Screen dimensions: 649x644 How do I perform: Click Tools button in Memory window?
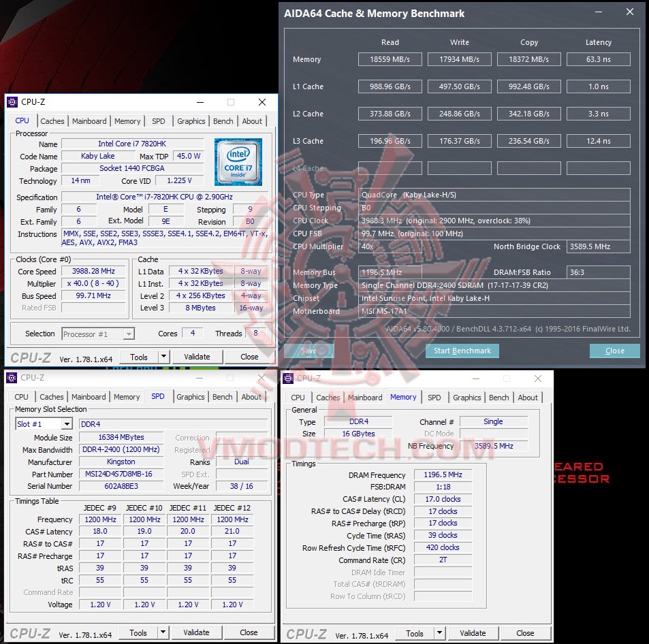[415, 633]
